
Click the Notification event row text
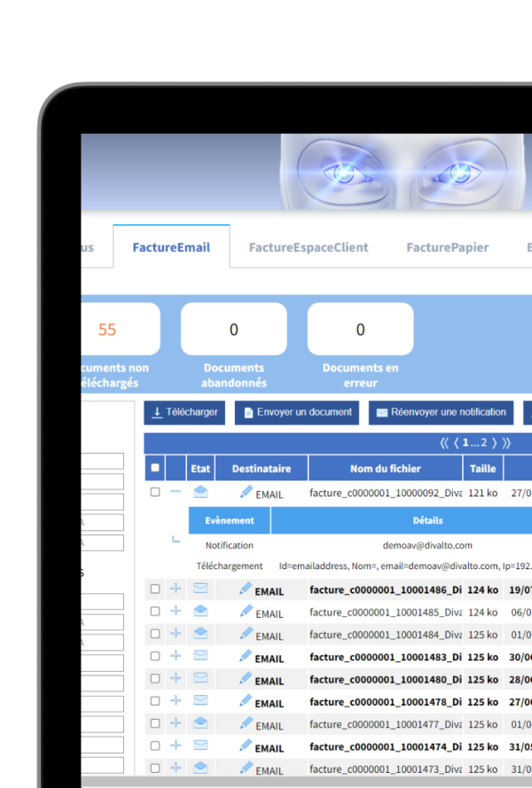(230, 545)
